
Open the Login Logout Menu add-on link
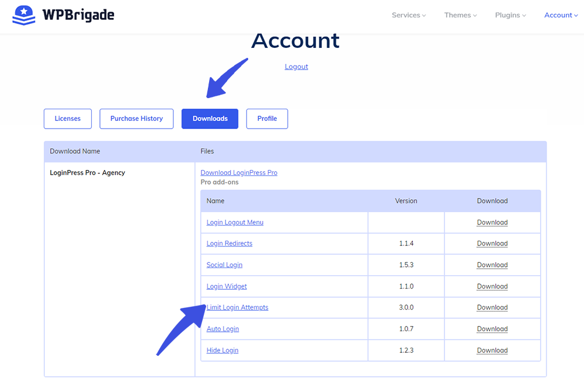pos(235,223)
